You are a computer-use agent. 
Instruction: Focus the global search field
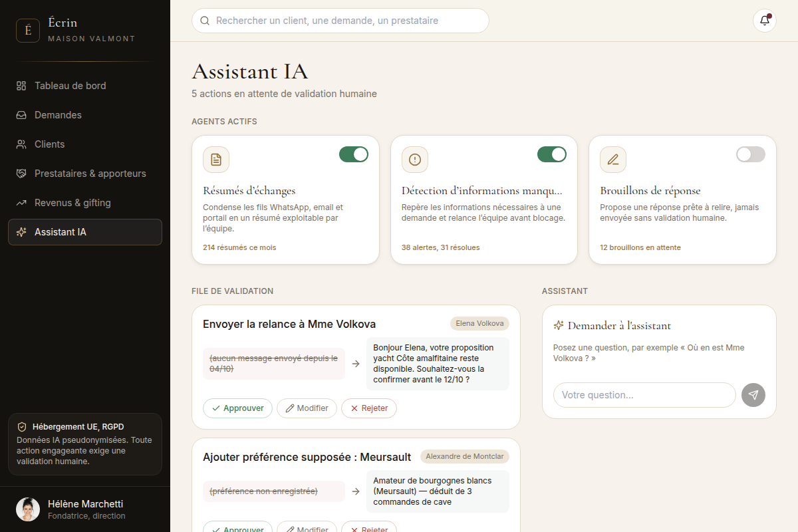pyautogui.click(x=340, y=21)
